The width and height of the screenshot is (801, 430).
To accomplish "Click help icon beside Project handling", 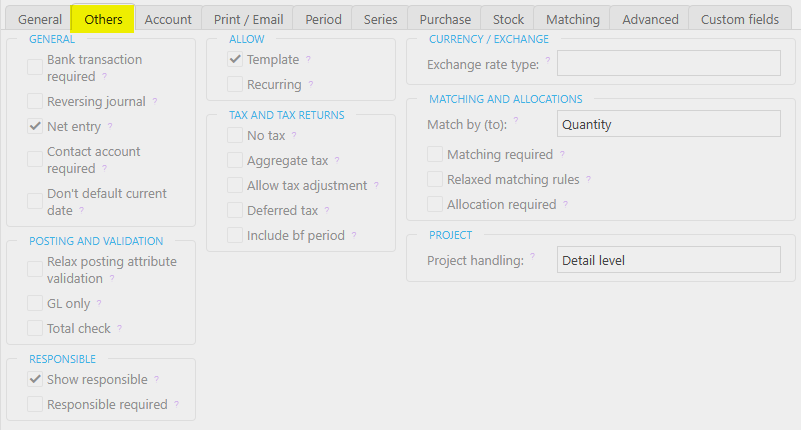I will [533, 258].
